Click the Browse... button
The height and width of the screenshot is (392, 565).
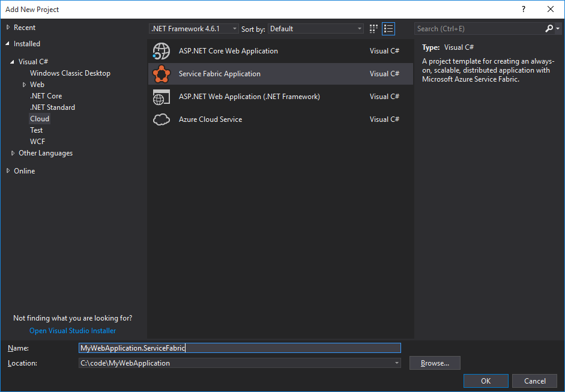[435, 363]
